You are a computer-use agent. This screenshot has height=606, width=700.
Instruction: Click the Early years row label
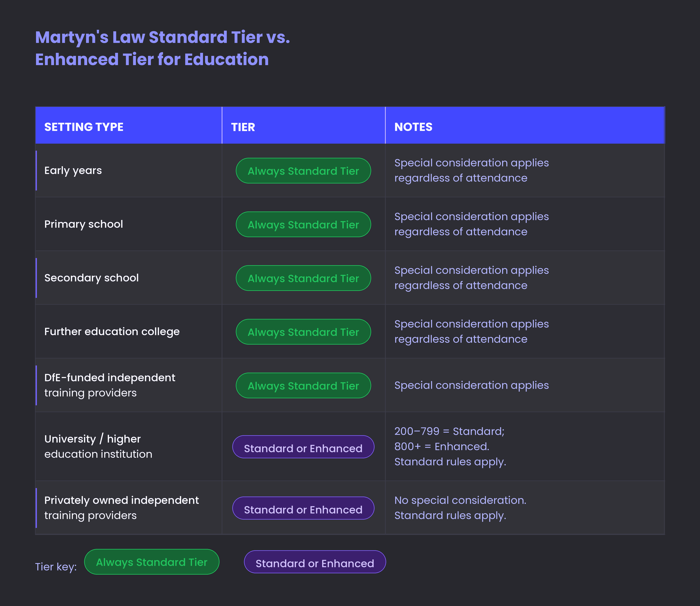[73, 170]
